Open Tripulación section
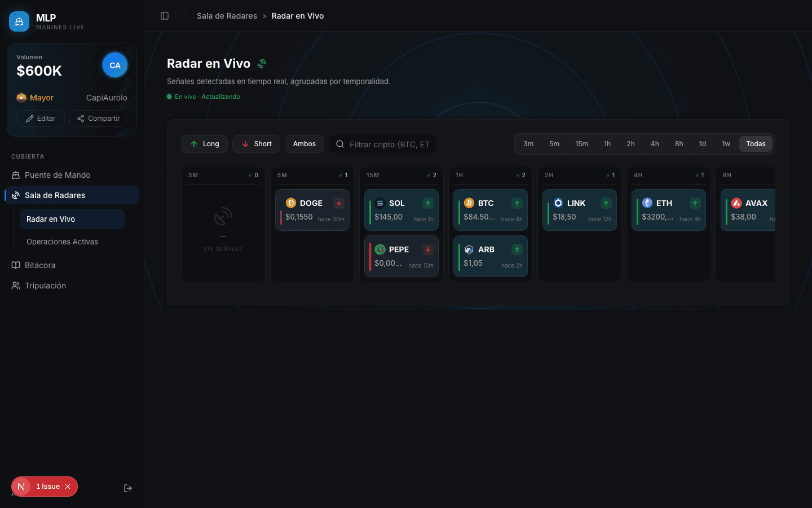This screenshot has width=812, height=508. click(72, 286)
